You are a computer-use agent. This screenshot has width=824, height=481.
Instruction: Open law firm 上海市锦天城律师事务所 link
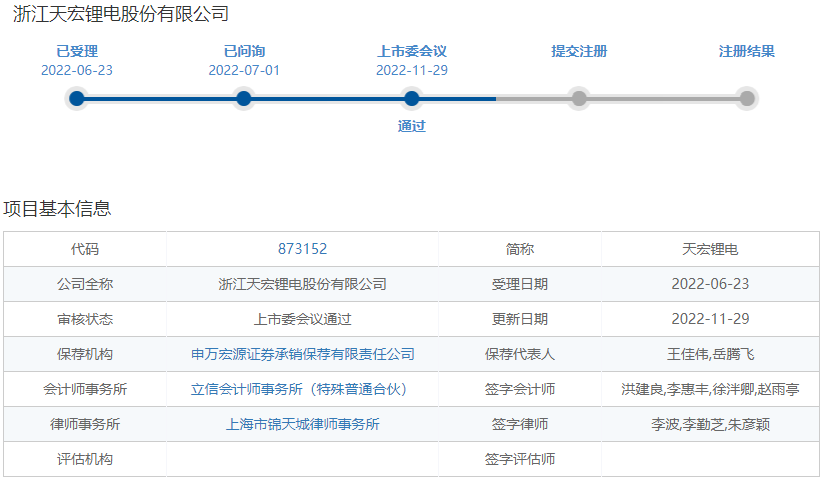pyautogui.click(x=302, y=424)
